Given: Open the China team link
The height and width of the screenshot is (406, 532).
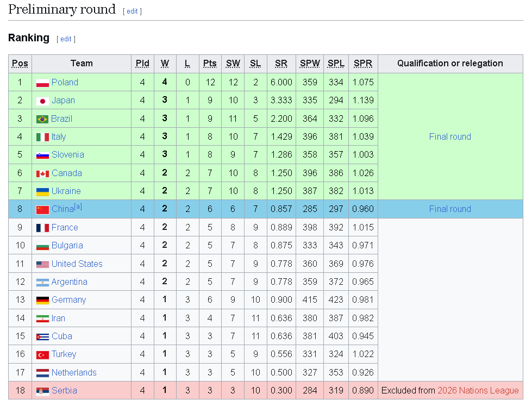Looking at the screenshot, I should 63,209.
